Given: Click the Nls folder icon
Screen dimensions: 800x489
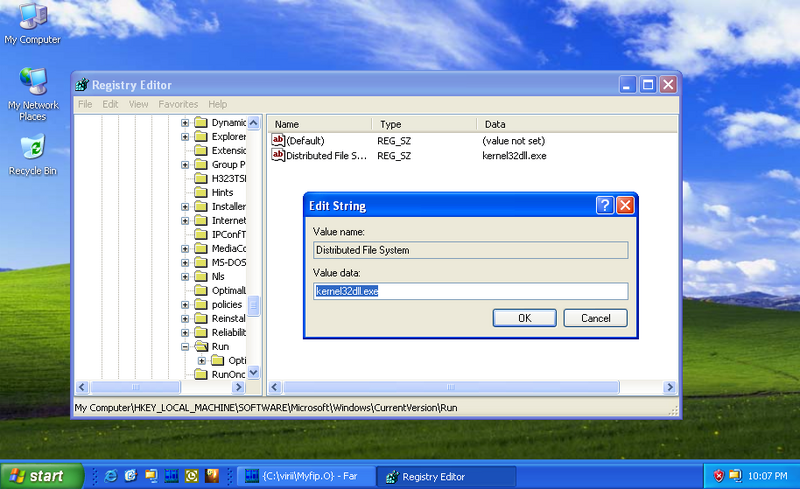Looking at the screenshot, I should 201,276.
